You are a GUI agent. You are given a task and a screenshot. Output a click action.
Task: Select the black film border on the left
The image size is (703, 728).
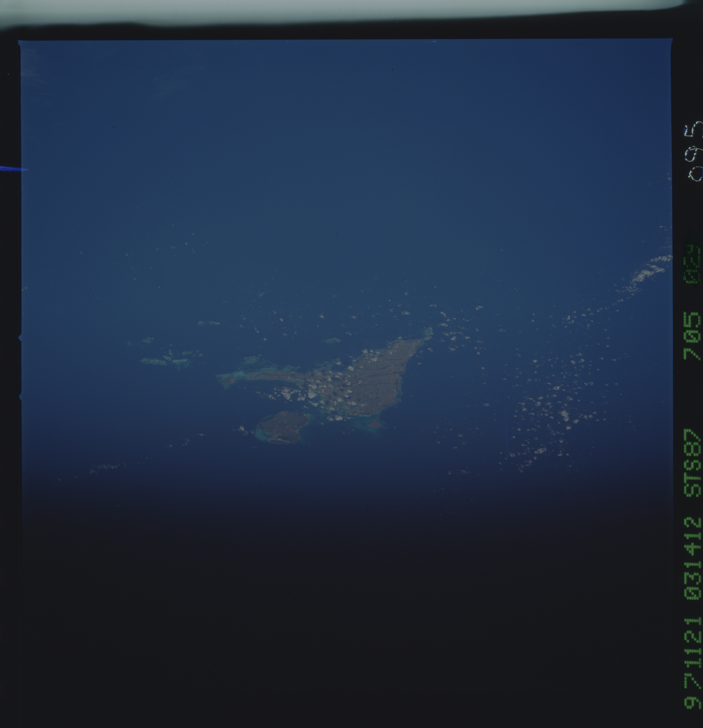coord(11,334)
